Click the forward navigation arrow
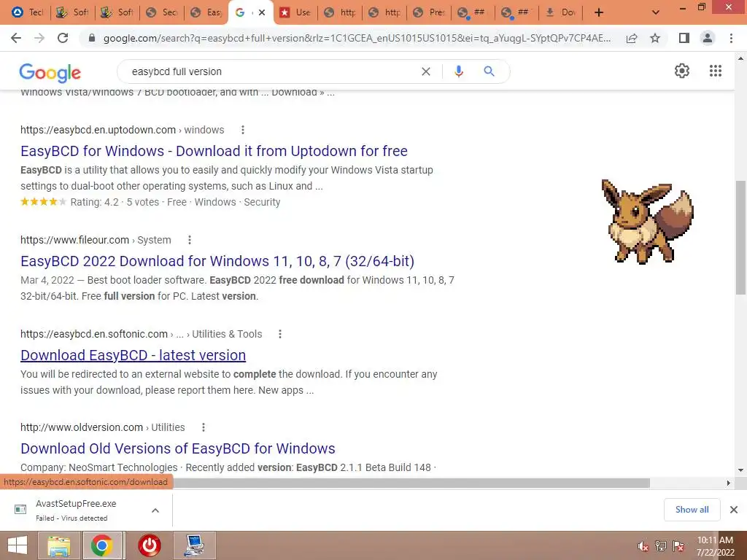Image resolution: width=747 pixels, height=560 pixels. (39, 38)
